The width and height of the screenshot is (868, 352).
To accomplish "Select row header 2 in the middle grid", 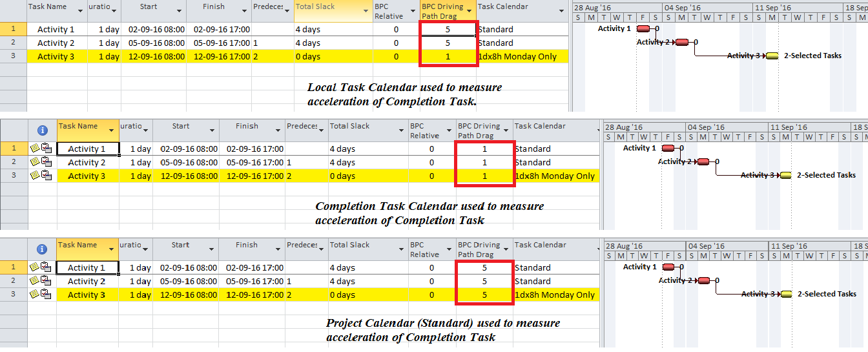I will 14,162.
